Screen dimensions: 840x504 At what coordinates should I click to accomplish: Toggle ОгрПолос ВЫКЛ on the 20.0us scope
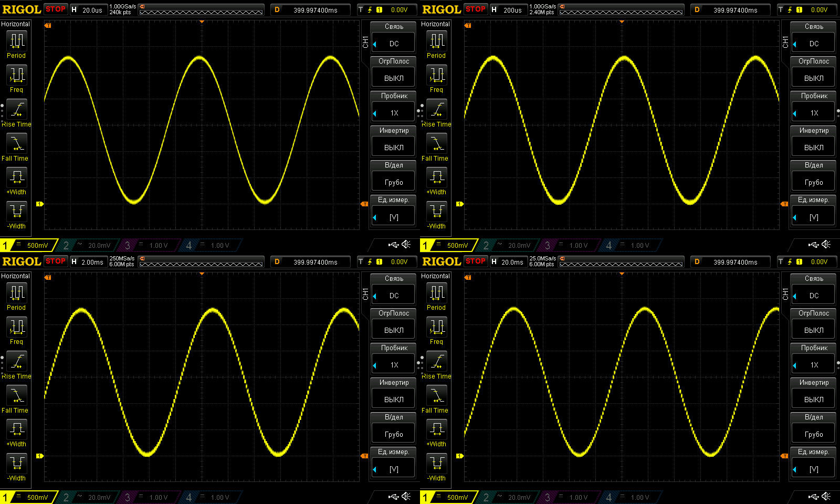(x=394, y=78)
